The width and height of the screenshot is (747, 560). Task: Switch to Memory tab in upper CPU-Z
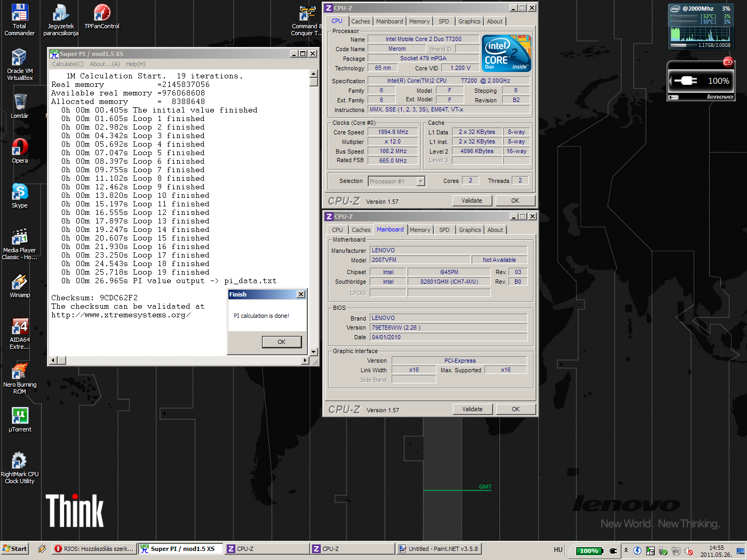(419, 21)
